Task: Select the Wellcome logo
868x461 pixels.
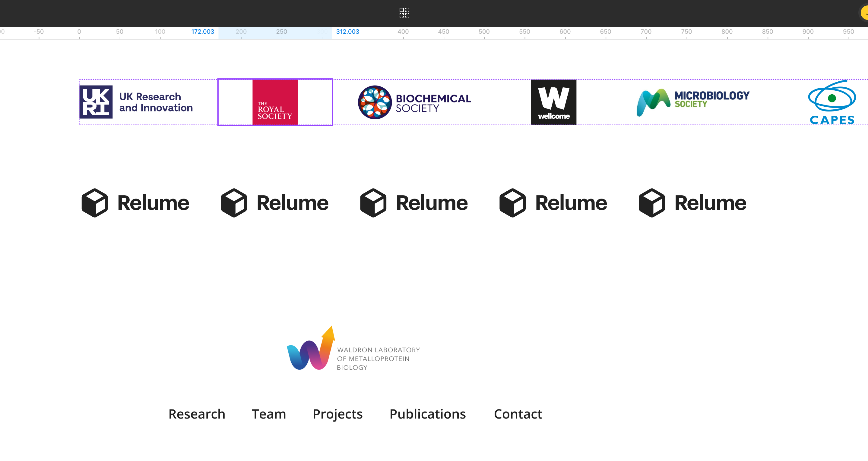Action: pos(554,102)
